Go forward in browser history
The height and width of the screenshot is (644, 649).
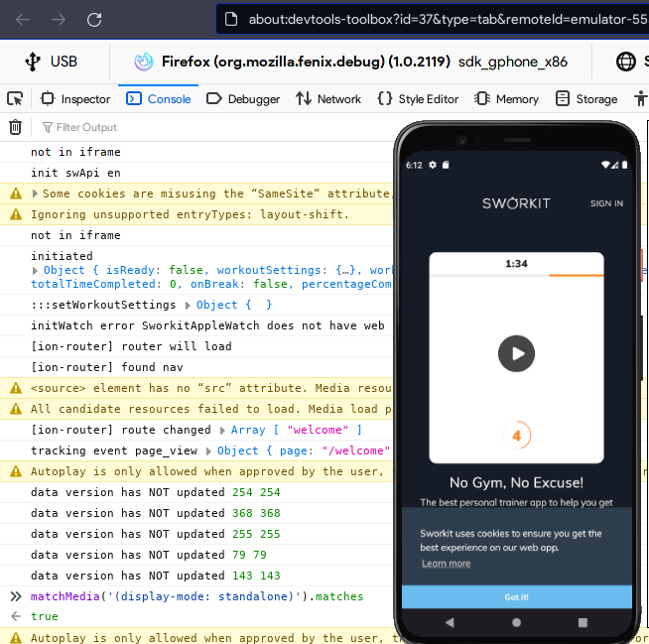coord(59,19)
